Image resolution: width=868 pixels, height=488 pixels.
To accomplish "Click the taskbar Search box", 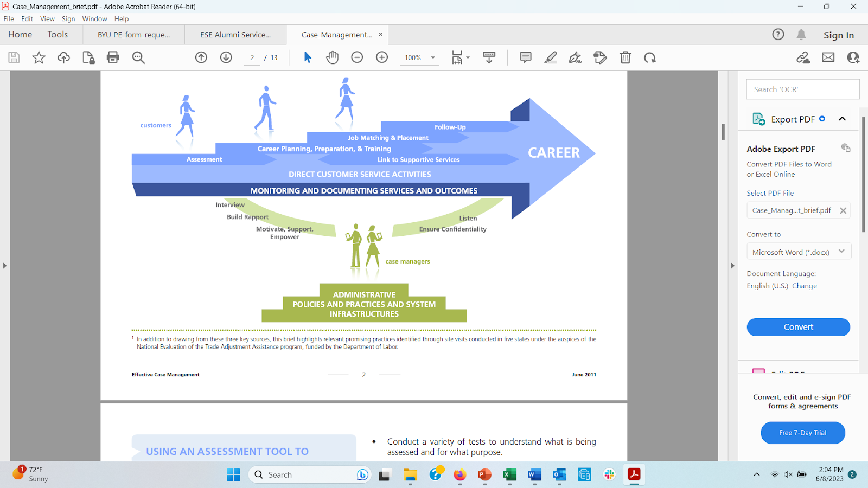I will [x=309, y=475].
